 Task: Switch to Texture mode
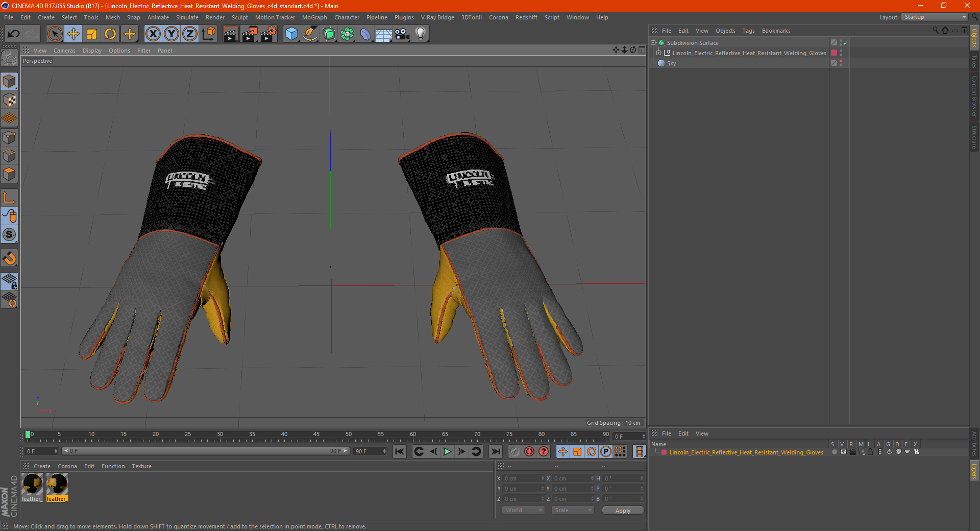pyautogui.click(x=9, y=100)
